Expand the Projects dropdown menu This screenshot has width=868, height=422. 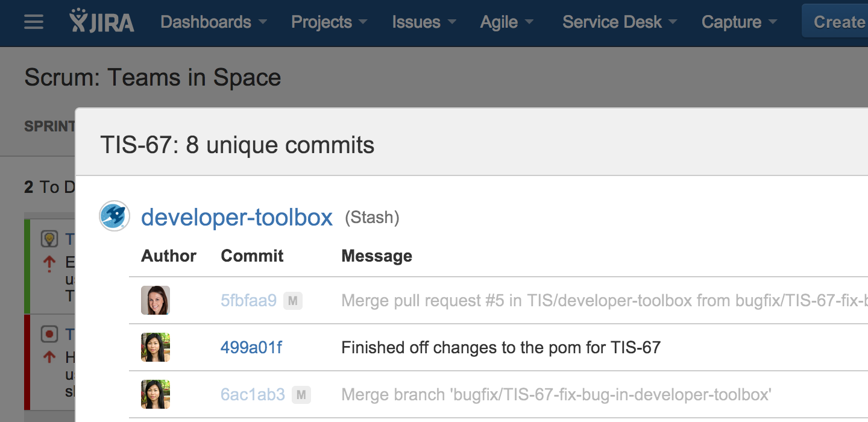[x=329, y=22]
